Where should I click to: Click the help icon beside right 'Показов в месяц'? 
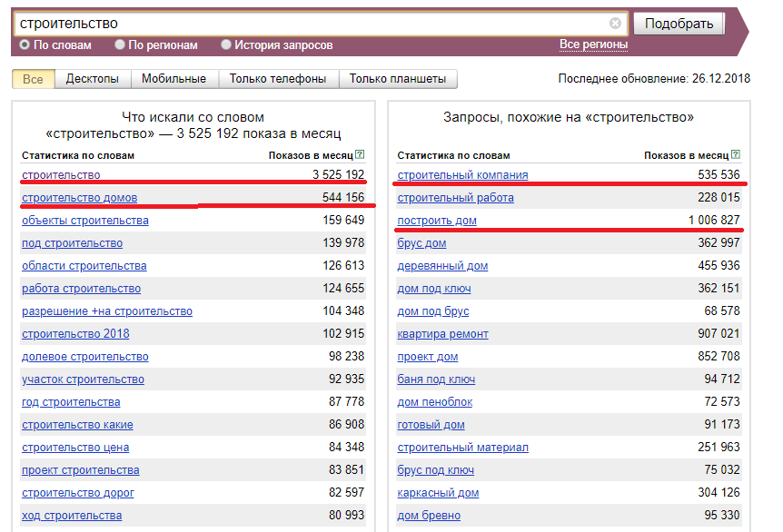736,155
